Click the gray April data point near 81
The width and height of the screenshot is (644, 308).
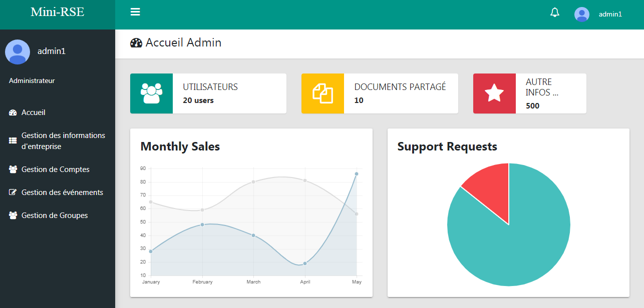pyautogui.click(x=305, y=180)
